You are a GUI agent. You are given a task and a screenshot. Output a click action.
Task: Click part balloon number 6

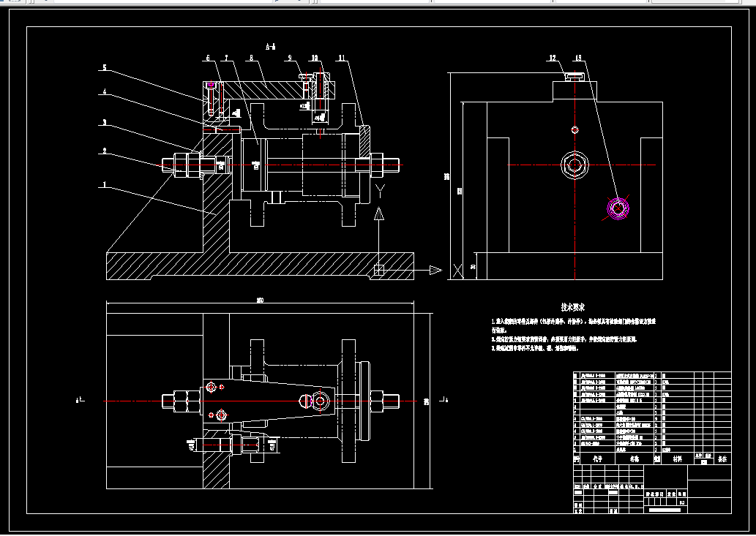point(209,58)
